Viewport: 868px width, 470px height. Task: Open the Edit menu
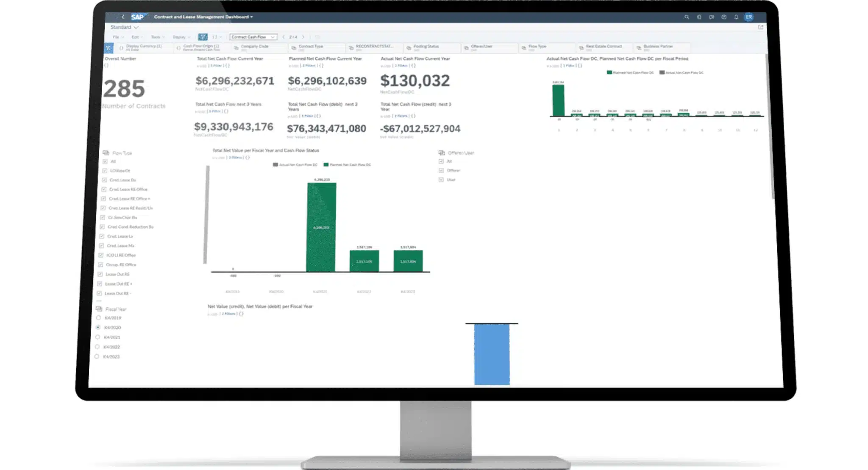click(x=137, y=37)
